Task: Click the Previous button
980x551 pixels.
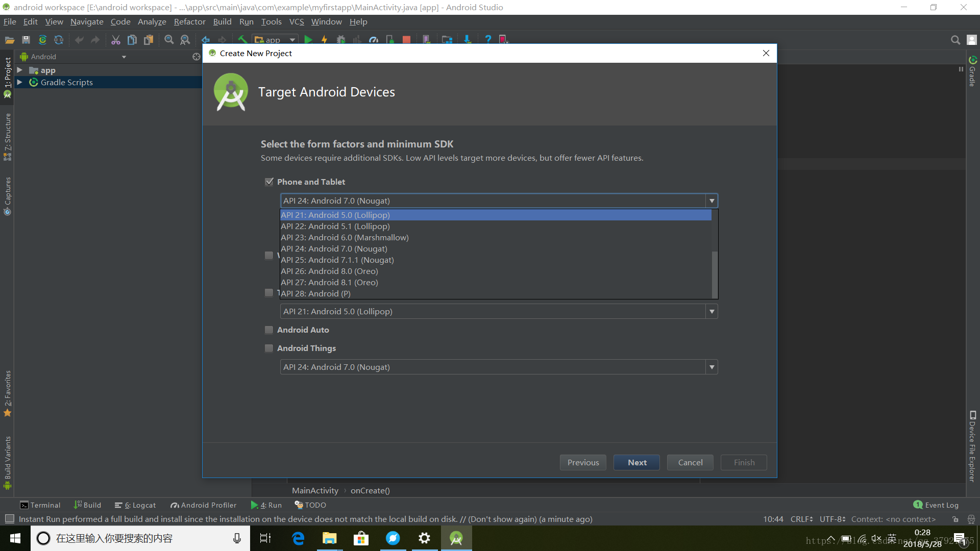Action: pyautogui.click(x=583, y=462)
